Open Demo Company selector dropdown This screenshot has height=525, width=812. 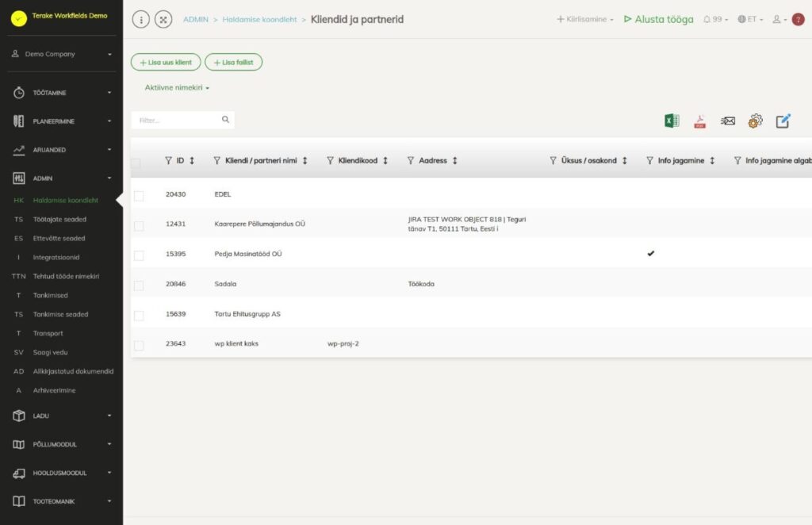(x=61, y=54)
